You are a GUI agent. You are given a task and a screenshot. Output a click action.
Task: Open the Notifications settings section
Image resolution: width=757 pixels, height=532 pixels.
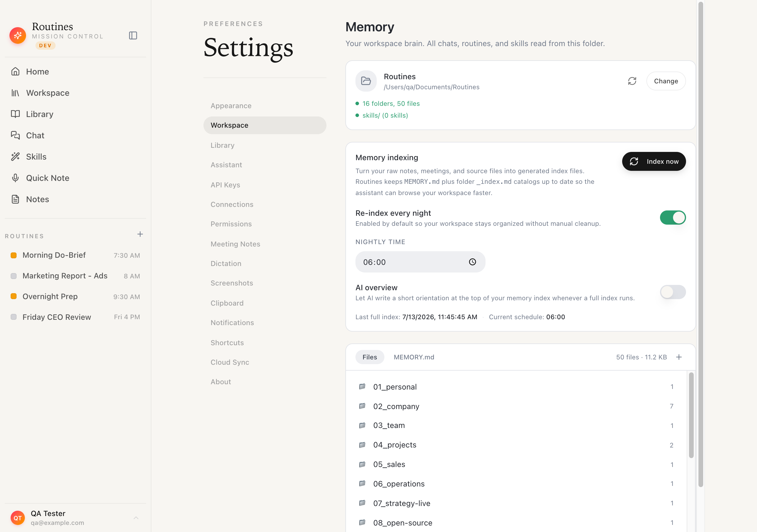point(265,323)
